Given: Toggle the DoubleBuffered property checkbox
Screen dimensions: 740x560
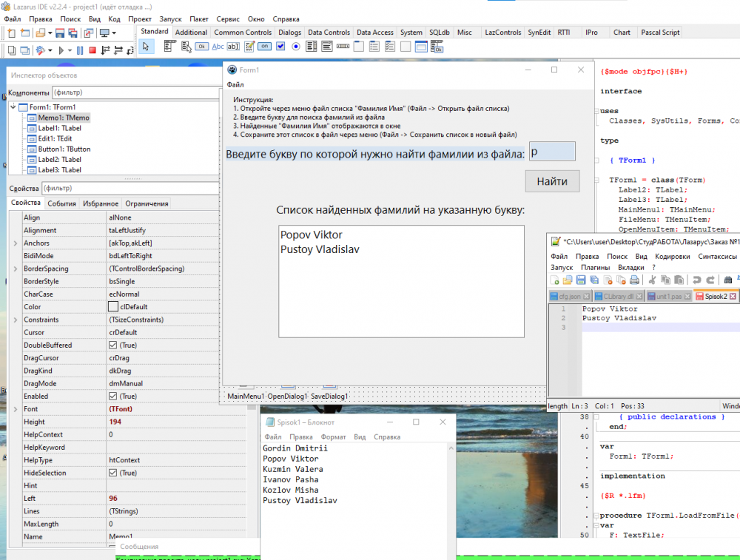Looking at the screenshot, I should (113, 345).
